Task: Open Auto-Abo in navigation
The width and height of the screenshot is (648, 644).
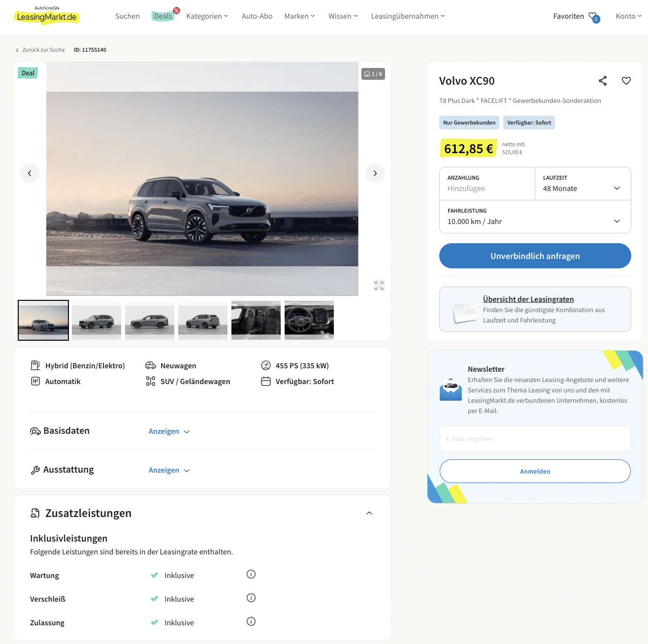Action: coord(257,16)
